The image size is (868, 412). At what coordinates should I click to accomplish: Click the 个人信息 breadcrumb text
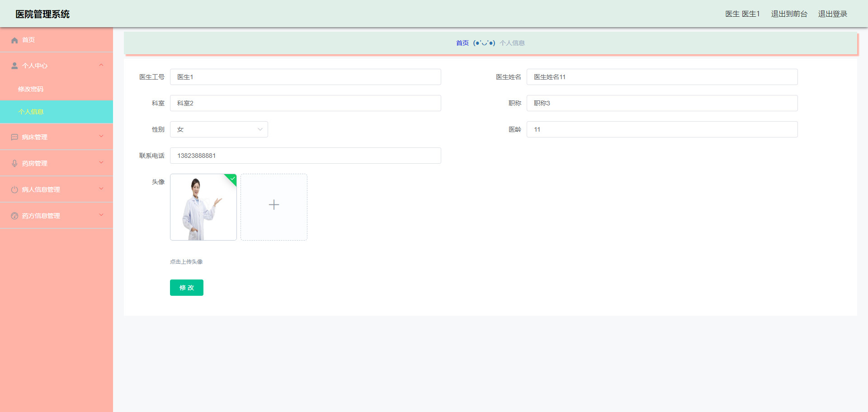(x=512, y=43)
